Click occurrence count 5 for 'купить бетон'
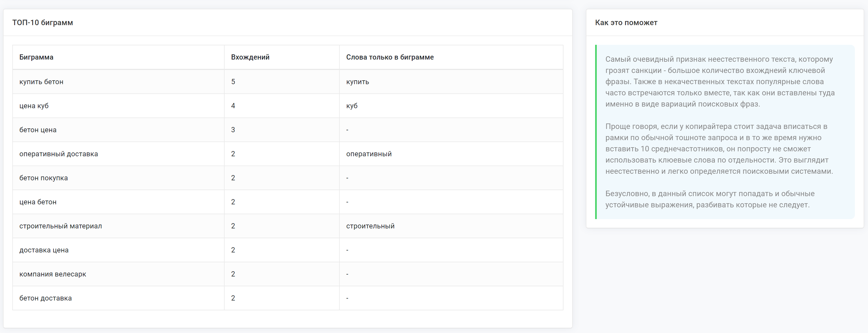 [x=233, y=82]
